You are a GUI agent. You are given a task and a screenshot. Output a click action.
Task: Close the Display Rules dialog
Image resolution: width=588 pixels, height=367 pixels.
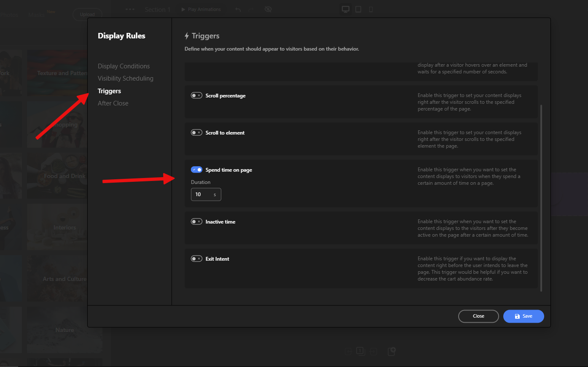pyautogui.click(x=478, y=316)
